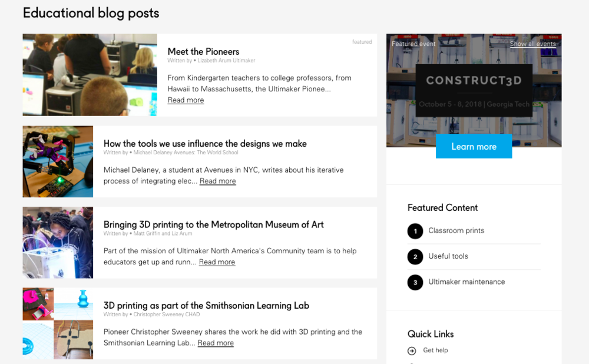Click the Get help arrow icon

(412, 351)
